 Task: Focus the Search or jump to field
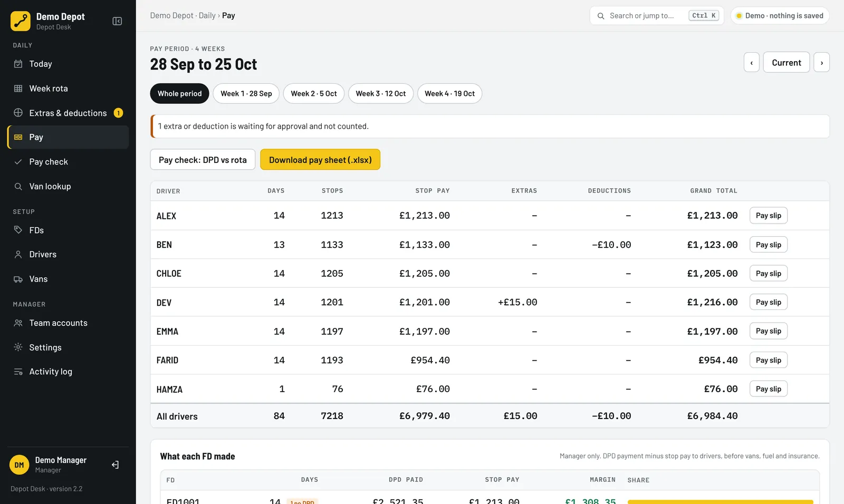656,16
